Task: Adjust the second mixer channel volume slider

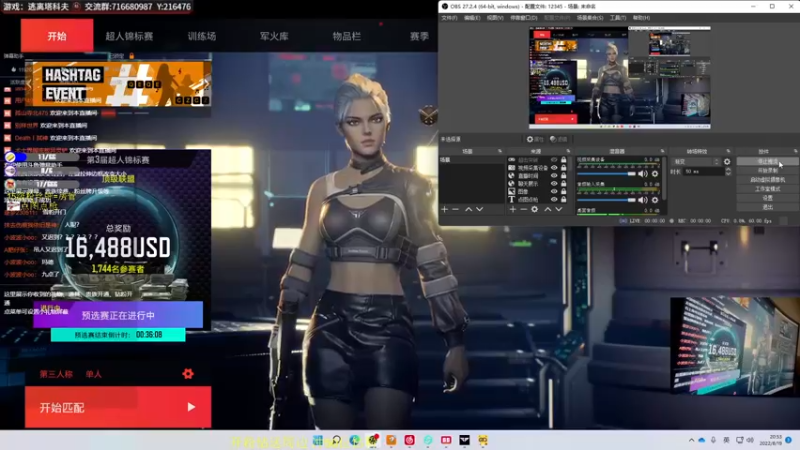Action: pyautogui.click(x=606, y=200)
